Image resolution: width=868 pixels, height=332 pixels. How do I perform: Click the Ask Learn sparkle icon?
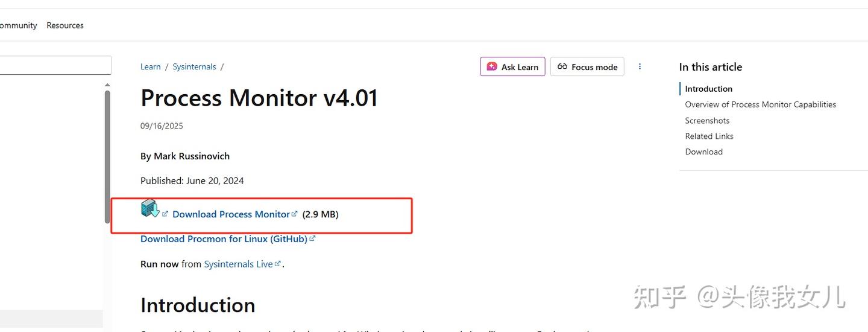click(492, 66)
